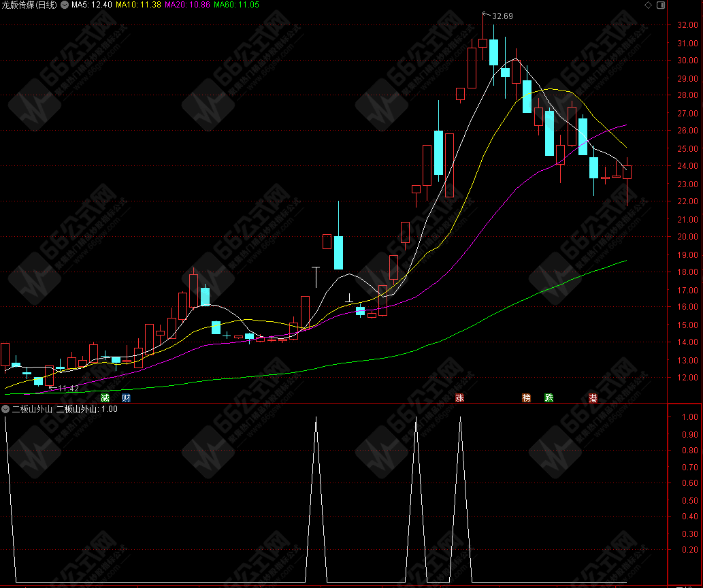
Task: Open the red 港 event marker
Action: [593, 398]
